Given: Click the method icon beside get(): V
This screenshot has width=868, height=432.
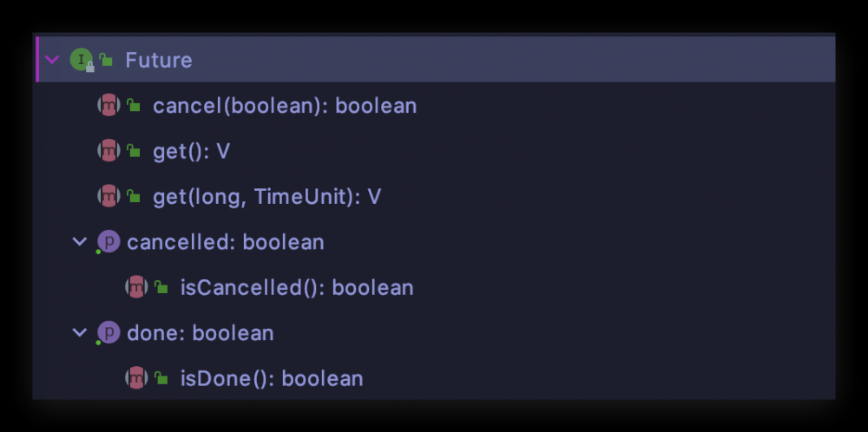Looking at the screenshot, I should [108, 151].
